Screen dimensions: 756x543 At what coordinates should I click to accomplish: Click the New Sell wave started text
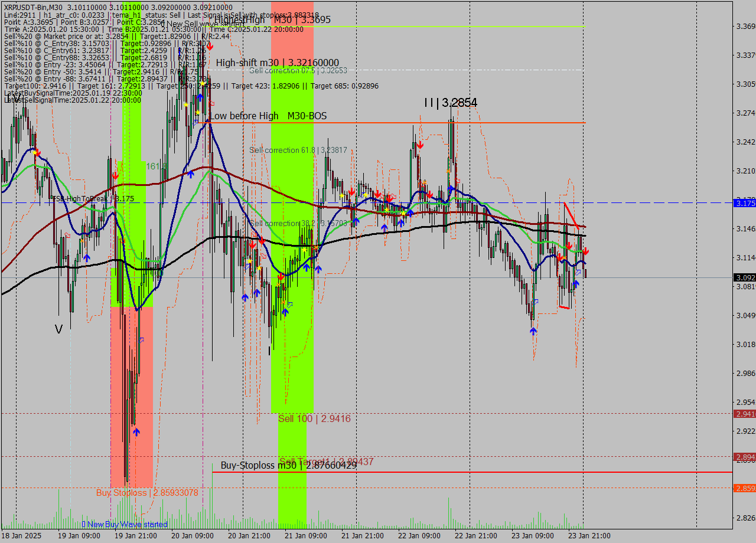tap(202, 24)
